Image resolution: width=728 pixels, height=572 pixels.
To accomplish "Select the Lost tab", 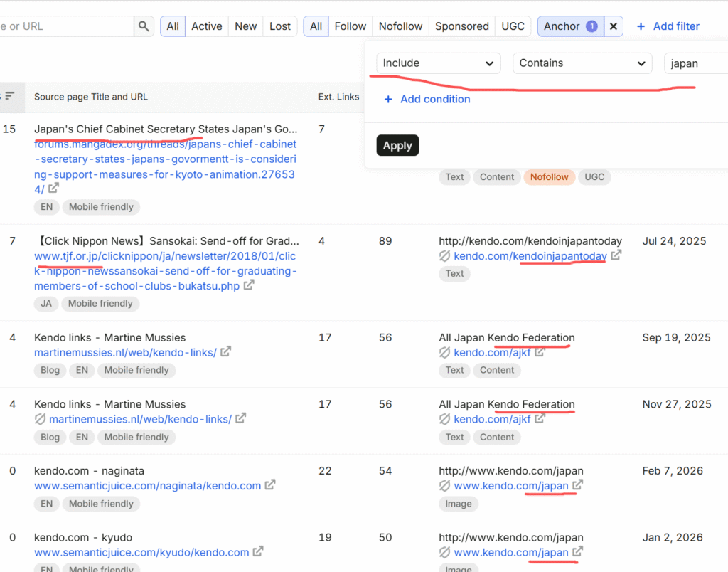I will tap(280, 26).
